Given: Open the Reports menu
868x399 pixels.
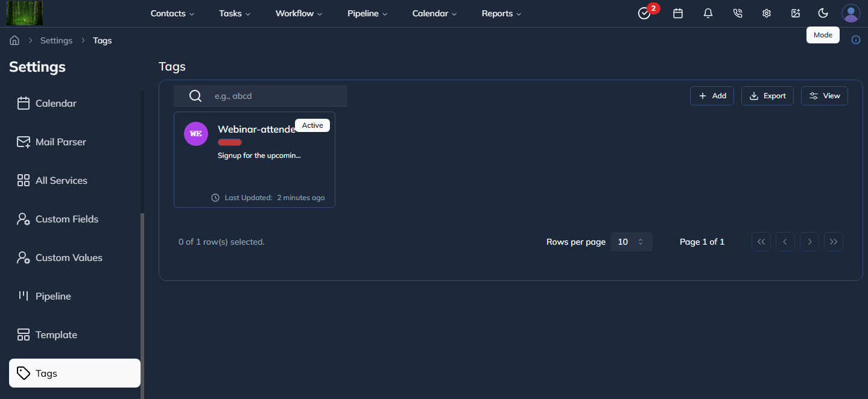Looking at the screenshot, I should pos(501,13).
